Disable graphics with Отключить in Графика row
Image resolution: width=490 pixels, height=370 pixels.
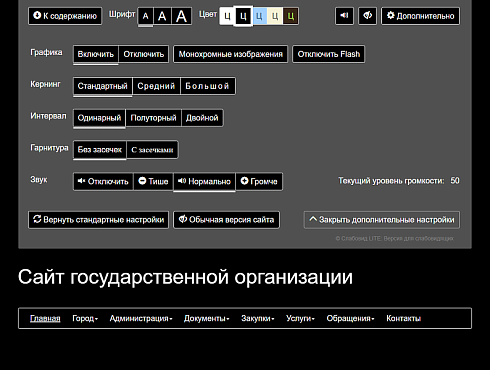[x=144, y=54]
